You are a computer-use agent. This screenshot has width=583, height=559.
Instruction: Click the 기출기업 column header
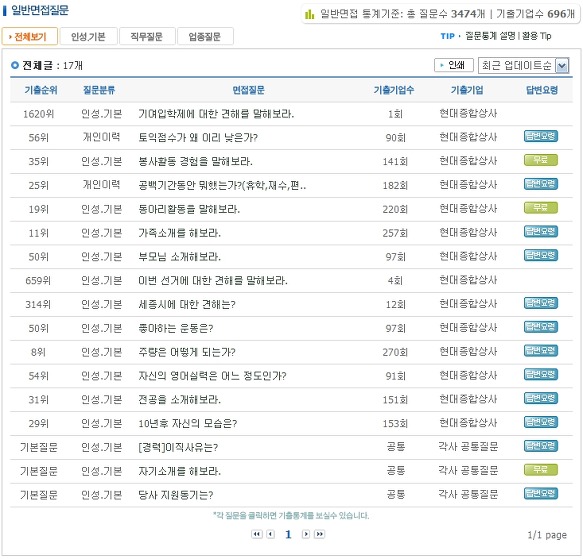[467, 90]
